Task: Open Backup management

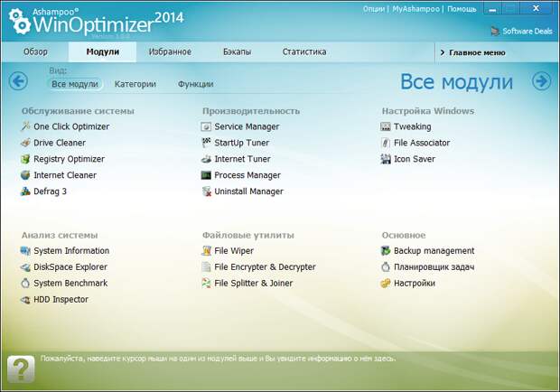Action: (434, 250)
